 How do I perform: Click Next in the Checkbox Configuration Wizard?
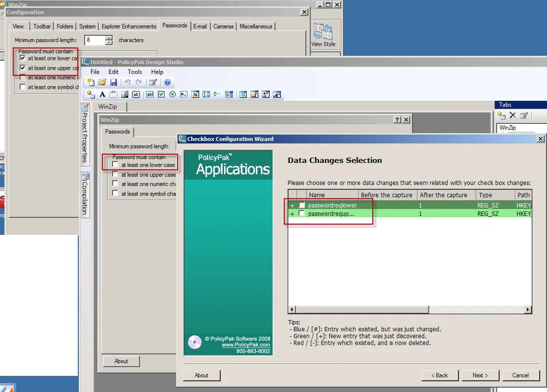(x=480, y=375)
